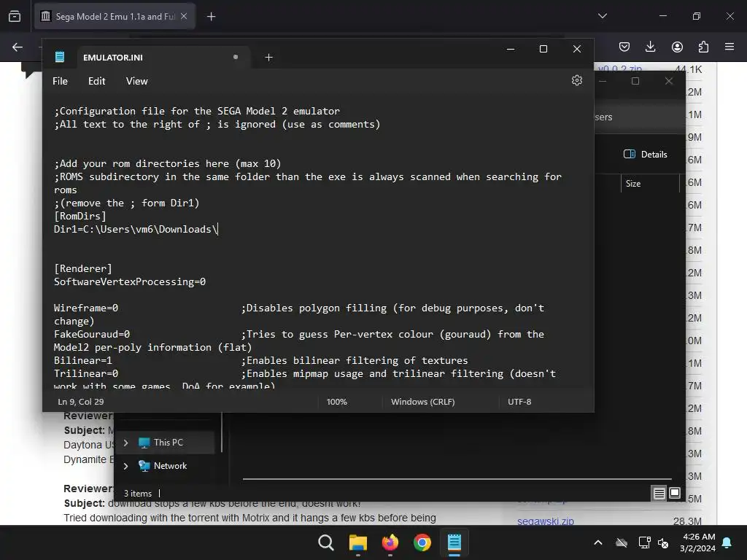Screen dimensions: 747x560
Task: Open Firefox extensions icon
Action: pos(703,47)
